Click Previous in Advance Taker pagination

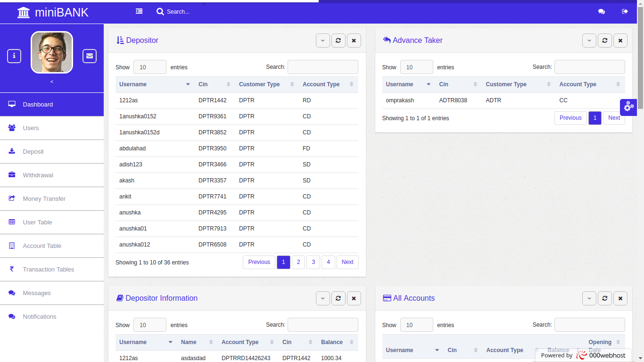click(x=571, y=118)
